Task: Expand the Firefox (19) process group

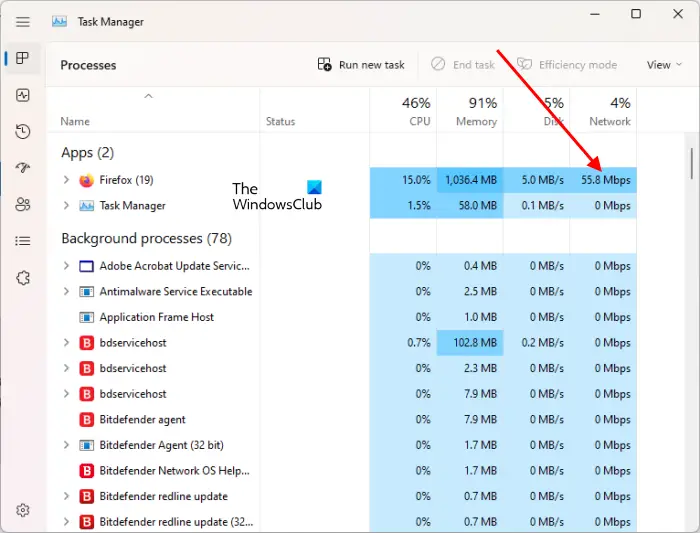Action: 67,179
